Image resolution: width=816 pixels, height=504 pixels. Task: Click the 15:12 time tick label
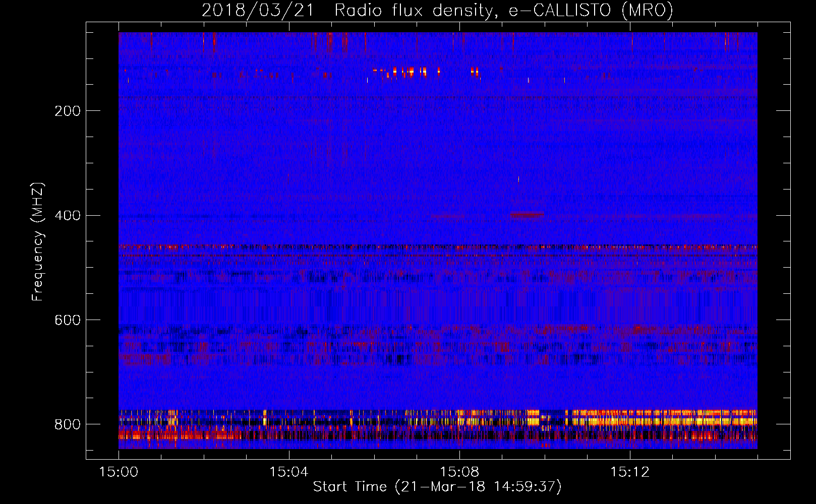point(629,472)
